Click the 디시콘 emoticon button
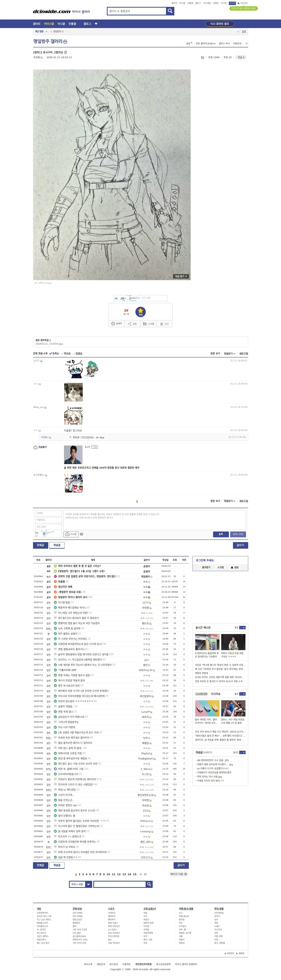 [71, 534]
